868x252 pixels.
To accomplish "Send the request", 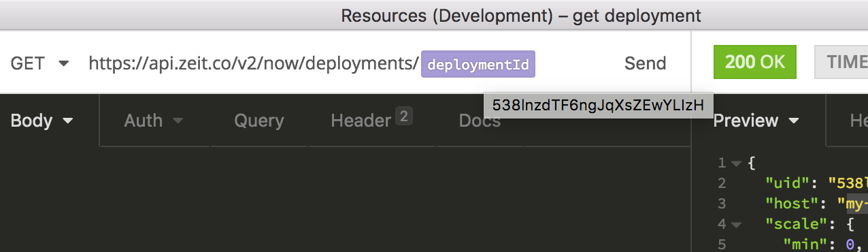I will point(645,63).
